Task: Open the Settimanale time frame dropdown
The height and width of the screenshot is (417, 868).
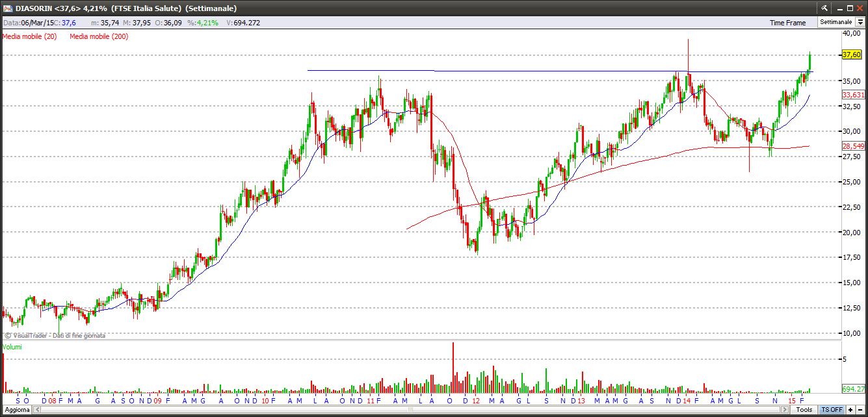Action: (x=860, y=22)
